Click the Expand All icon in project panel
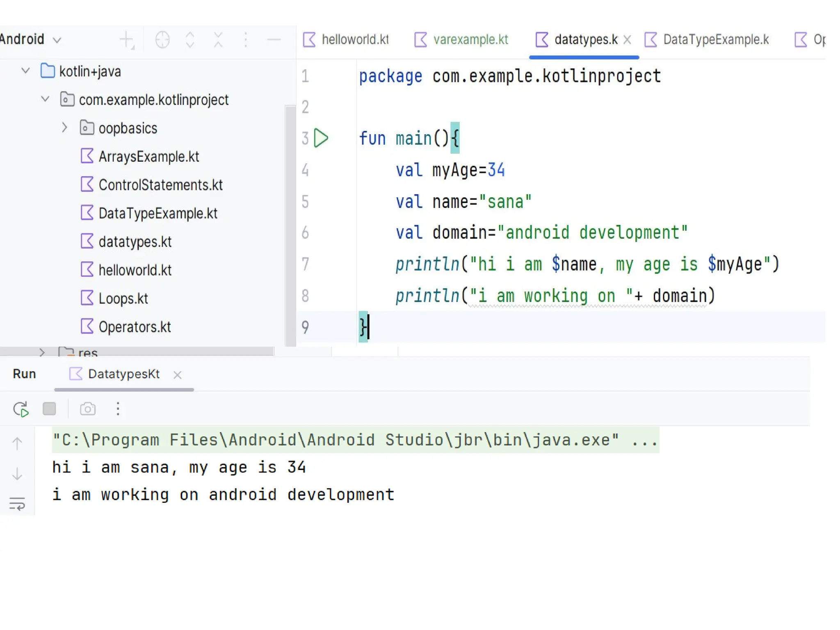 [x=190, y=40]
